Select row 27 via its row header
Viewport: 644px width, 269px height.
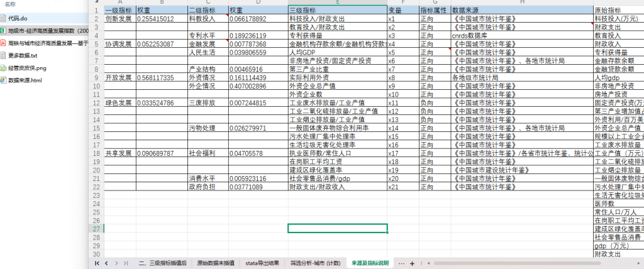tap(96, 228)
